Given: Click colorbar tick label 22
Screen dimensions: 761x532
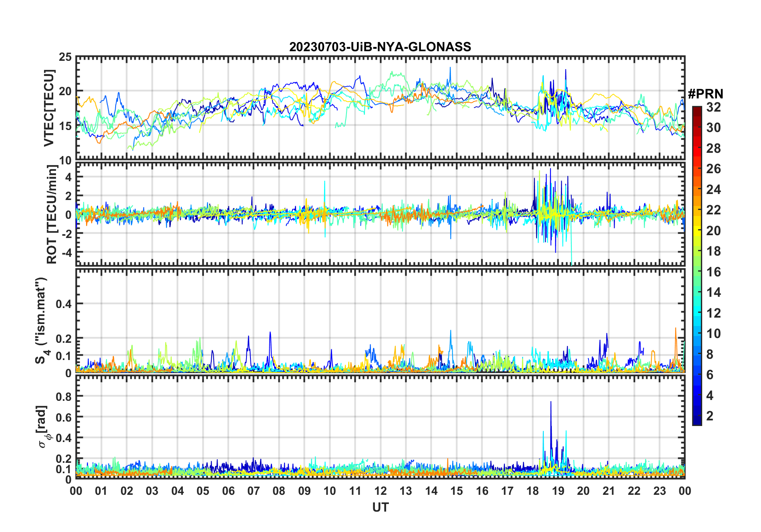Looking at the screenshot, I should (713, 210).
